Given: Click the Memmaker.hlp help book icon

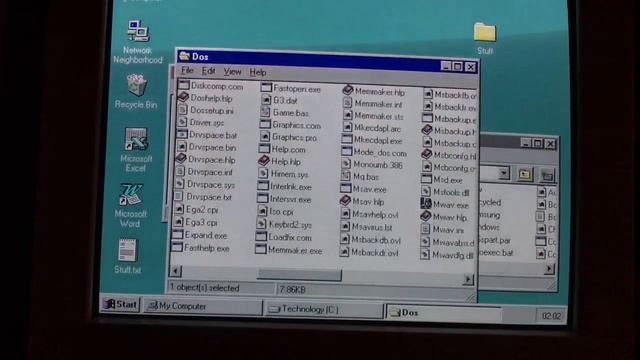Looking at the screenshot, I should click(x=348, y=90).
